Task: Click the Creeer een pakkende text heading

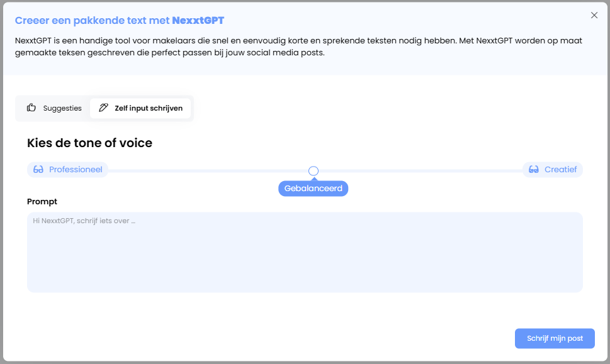Action: coord(93,21)
